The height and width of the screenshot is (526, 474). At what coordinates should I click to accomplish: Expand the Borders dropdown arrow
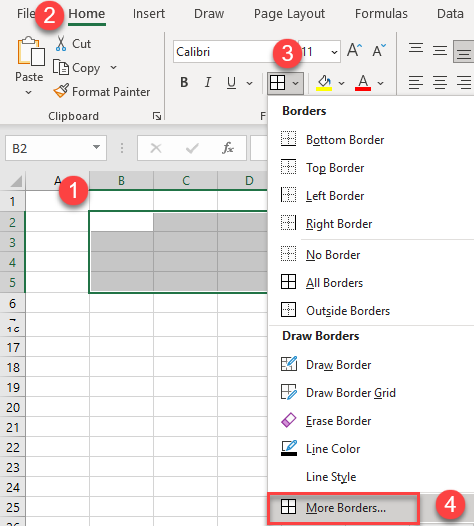pyautogui.click(x=295, y=83)
